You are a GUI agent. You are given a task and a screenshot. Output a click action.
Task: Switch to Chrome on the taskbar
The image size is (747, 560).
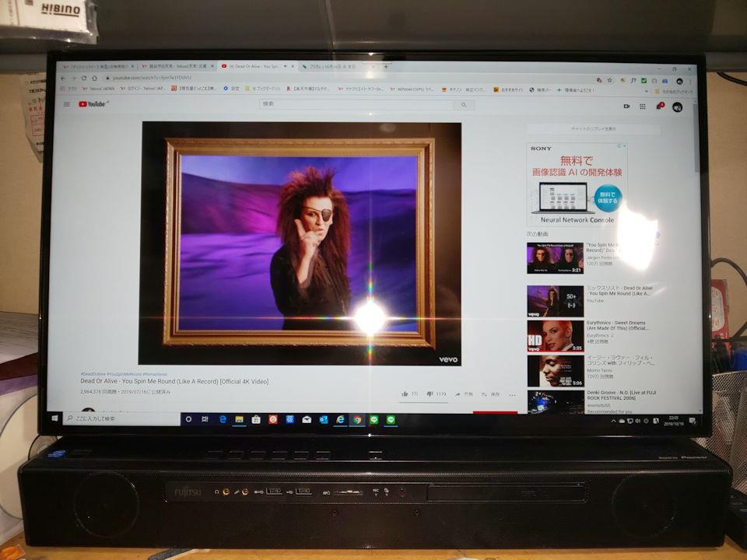[x=357, y=419]
